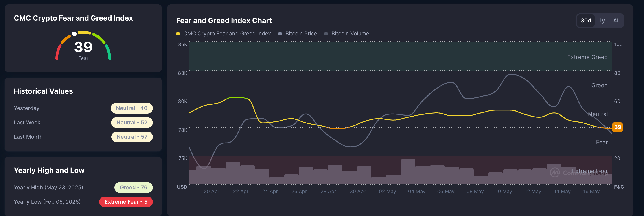Click the 16 May axis date label
The image size is (644, 216).
[591, 191]
